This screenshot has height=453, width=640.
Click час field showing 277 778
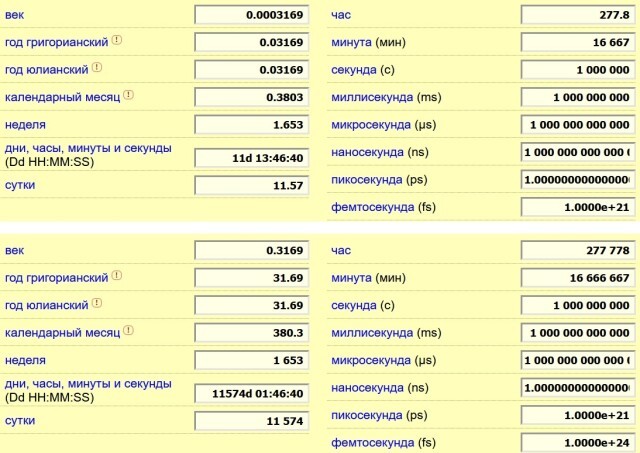(x=578, y=251)
